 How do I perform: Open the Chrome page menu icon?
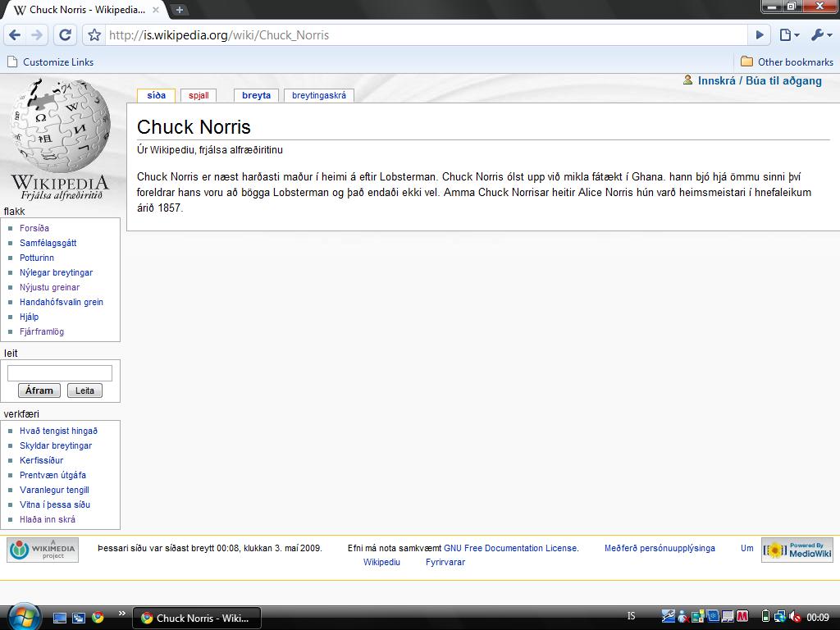point(788,35)
